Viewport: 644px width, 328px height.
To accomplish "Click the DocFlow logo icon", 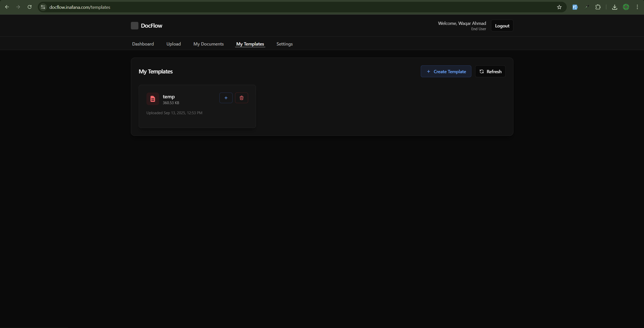I will coord(135,25).
